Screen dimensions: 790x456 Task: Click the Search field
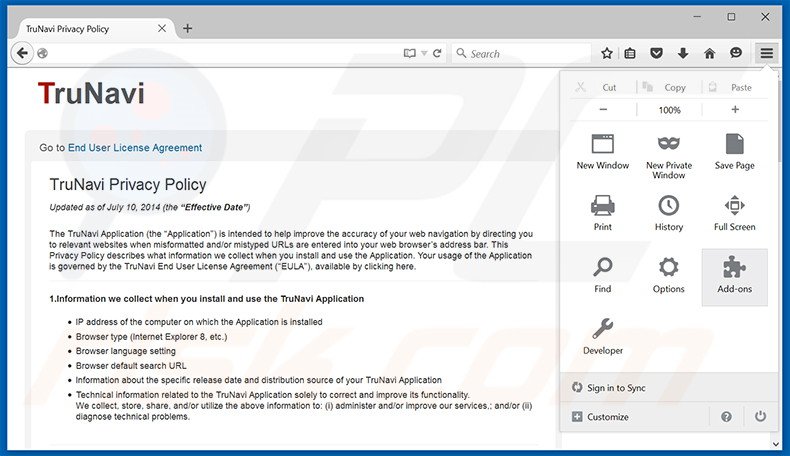[x=522, y=53]
